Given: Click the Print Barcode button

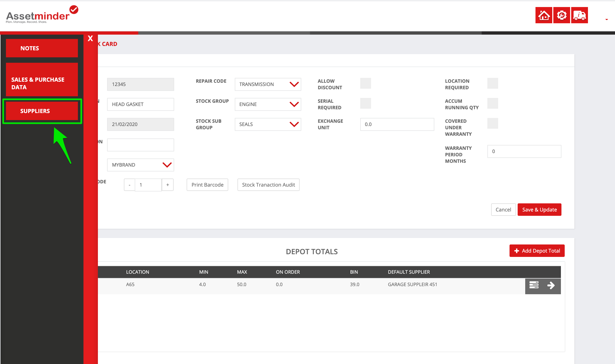Looking at the screenshot, I should pos(207,185).
